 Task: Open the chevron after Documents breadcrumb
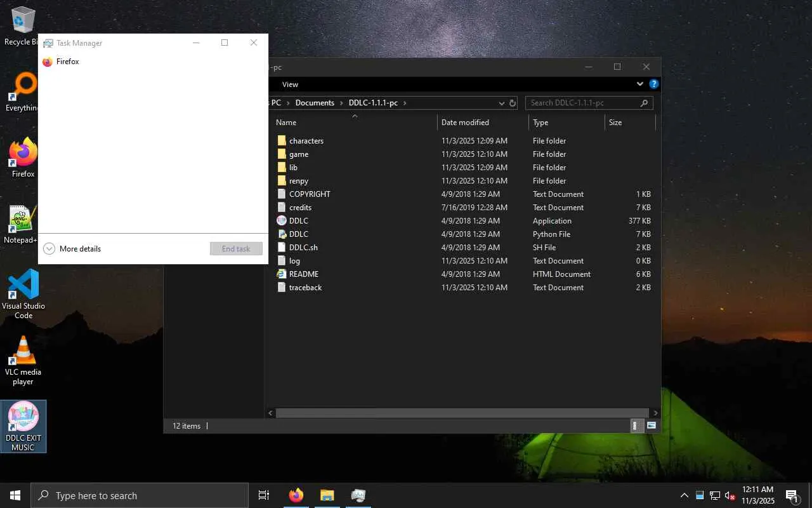pos(341,103)
